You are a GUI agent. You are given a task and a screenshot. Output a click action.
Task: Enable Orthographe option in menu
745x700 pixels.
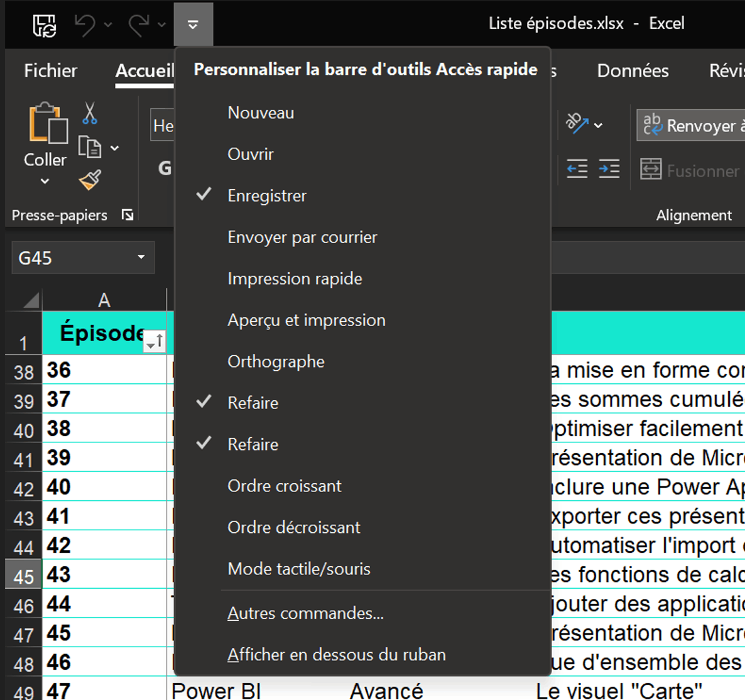click(362, 361)
